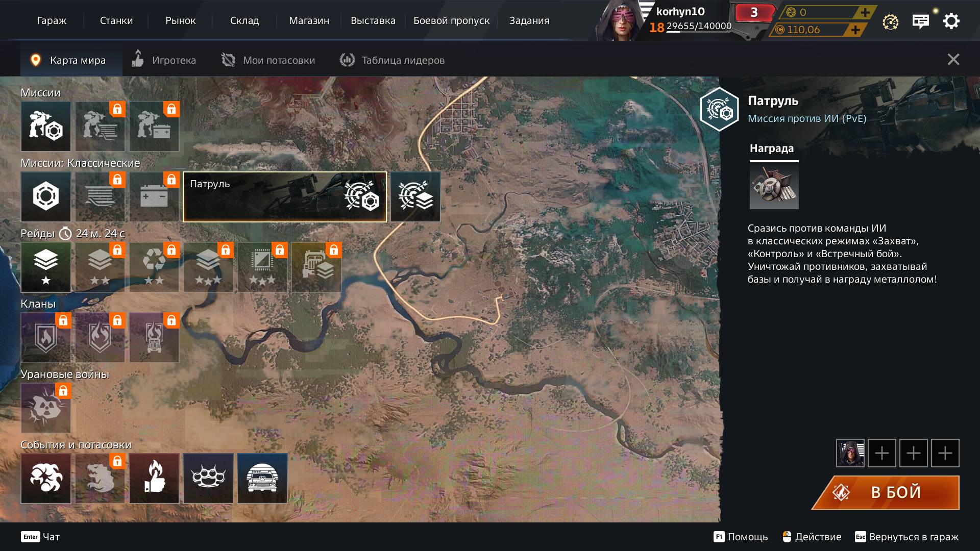This screenshot has height=551, width=980.
Task: Close the world map panel
Action: pyautogui.click(x=953, y=60)
